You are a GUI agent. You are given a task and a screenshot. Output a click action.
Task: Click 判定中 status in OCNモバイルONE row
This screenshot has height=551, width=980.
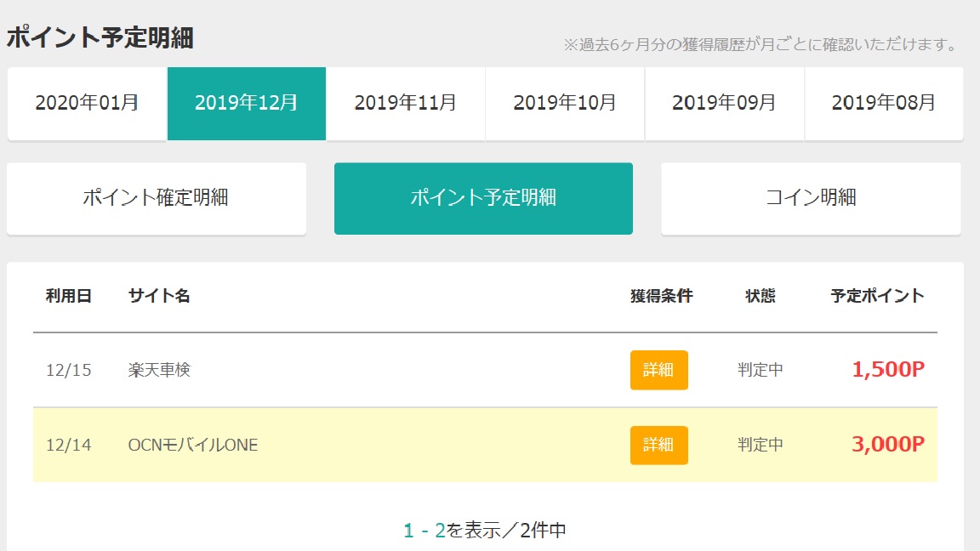click(760, 445)
